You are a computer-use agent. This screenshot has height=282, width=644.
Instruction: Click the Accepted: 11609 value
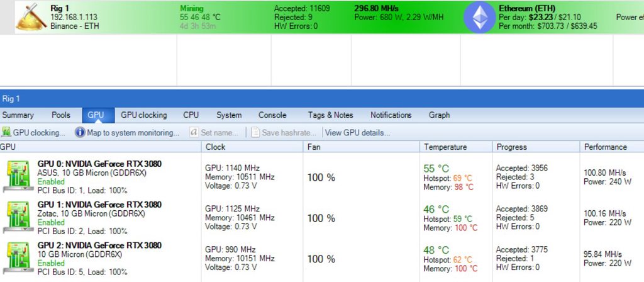point(302,8)
